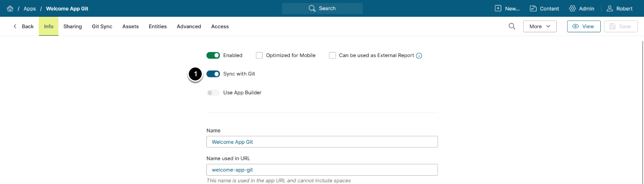The height and width of the screenshot is (184, 644).
Task: Switch to the Git Sync tab
Action: (102, 26)
